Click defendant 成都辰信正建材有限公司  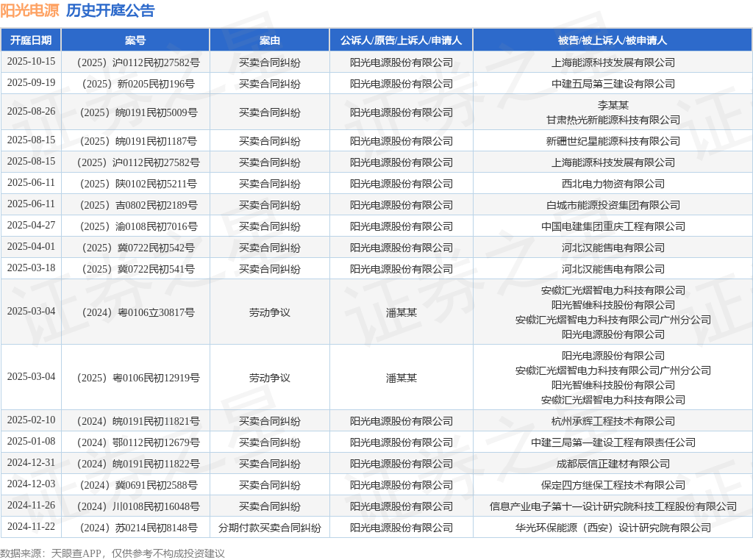pos(613,464)
